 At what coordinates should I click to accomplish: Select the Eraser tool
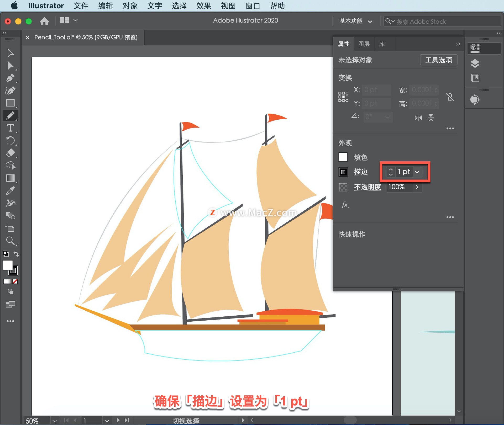pos(10,153)
